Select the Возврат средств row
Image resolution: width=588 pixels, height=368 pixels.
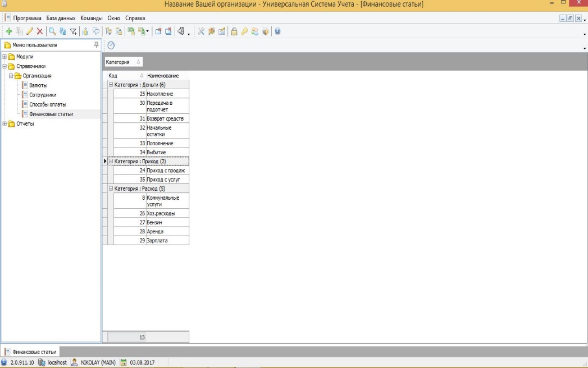point(151,118)
